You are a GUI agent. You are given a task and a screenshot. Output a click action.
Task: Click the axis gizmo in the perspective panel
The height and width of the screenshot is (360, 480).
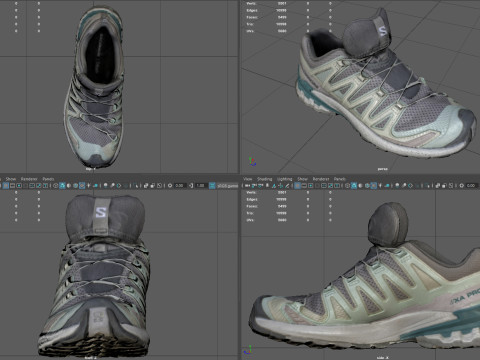tap(252, 162)
